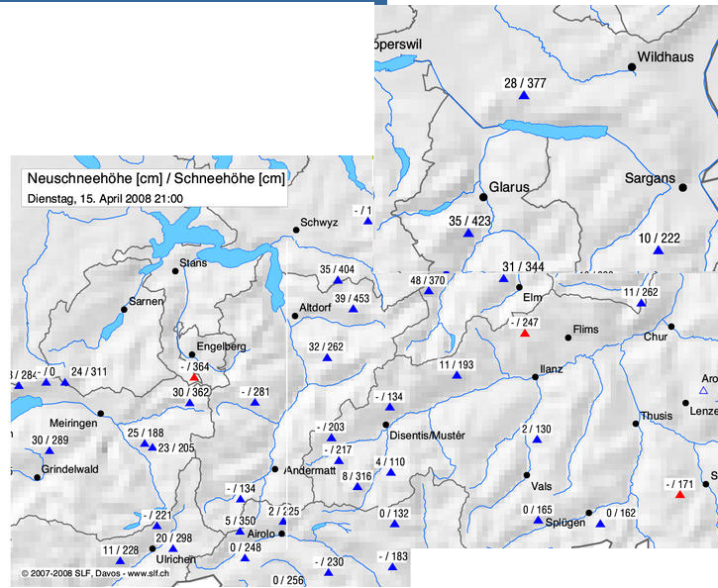Click the 0 / 256 snow value label
Image resolution: width=718 pixels, height=588 pixels.
(288, 581)
